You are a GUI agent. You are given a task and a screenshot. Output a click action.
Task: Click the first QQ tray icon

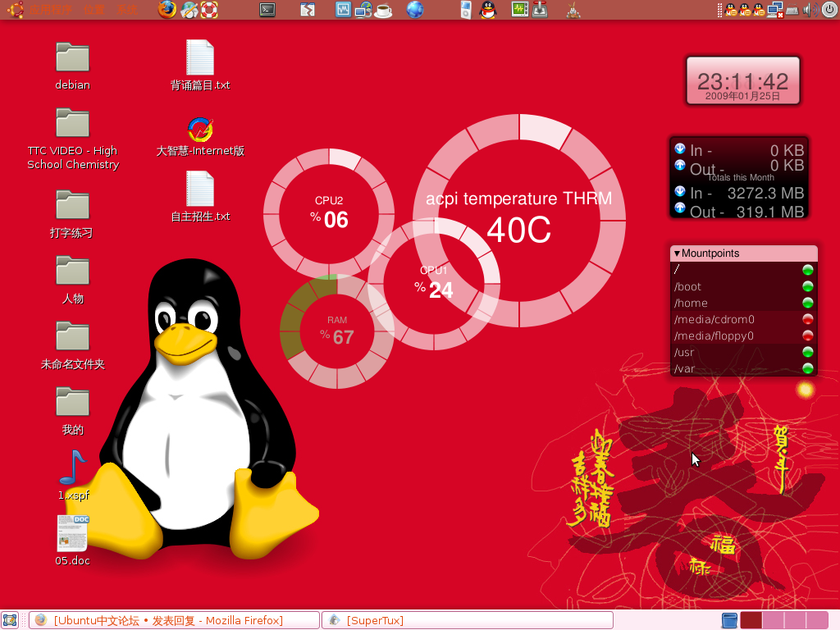pos(731,10)
